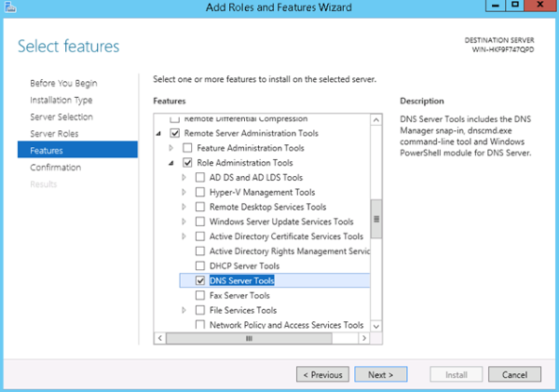Tick Fax Server Tools checkbox
The width and height of the screenshot is (559, 392).
(200, 295)
